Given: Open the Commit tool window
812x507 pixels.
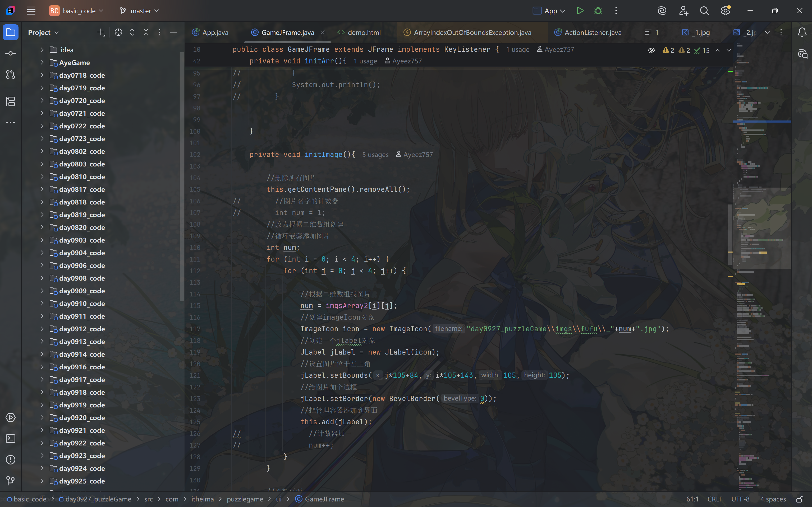Looking at the screenshot, I should point(11,54).
